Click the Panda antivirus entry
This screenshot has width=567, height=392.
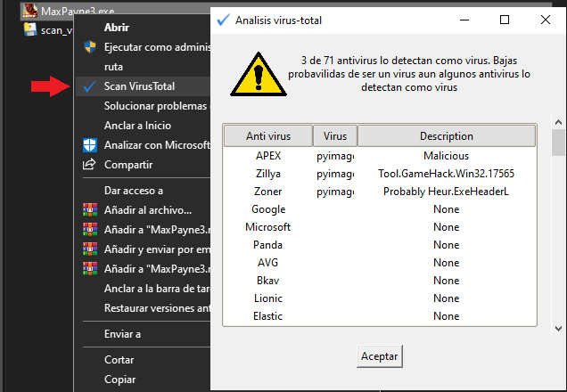tap(267, 245)
